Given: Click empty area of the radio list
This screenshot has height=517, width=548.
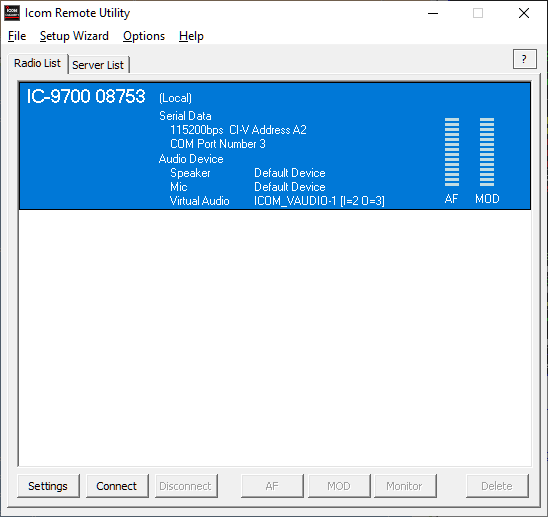Looking at the screenshot, I should 275,337.
